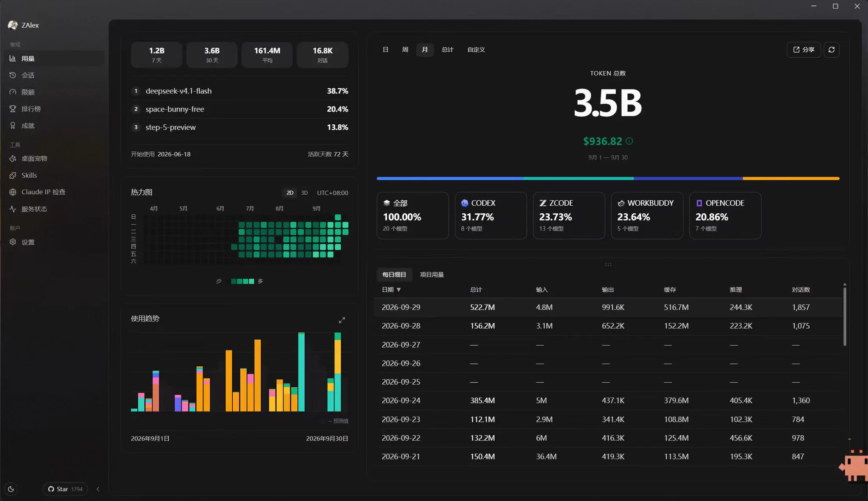Open the 桌面宠物 paw icon
The width and height of the screenshot is (868, 501).
pos(13,158)
